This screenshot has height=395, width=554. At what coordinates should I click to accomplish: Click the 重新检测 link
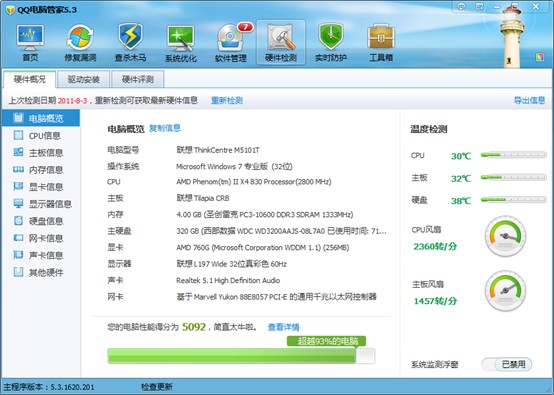point(227,100)
